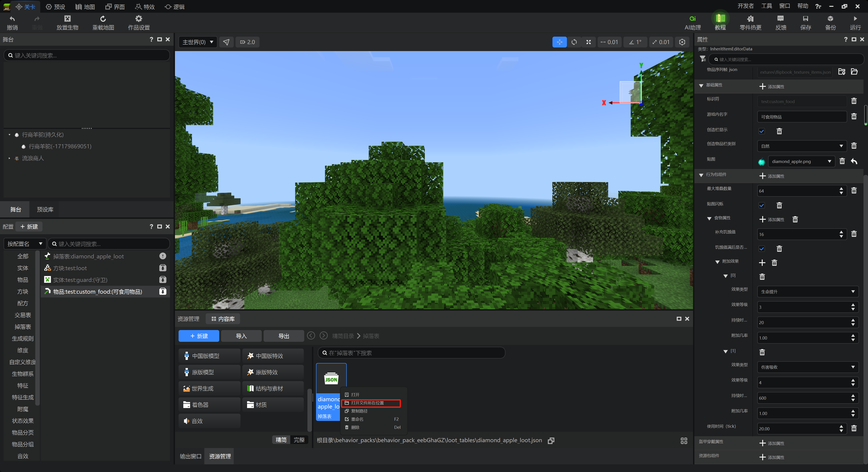
Task: Open the 中国版模型 category
Action: tap(209, 356)
